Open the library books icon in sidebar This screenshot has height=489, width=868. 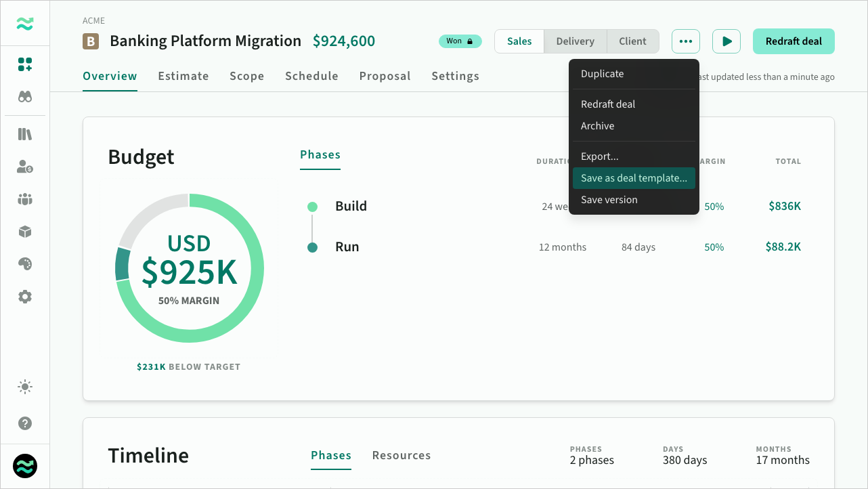coord(25,134)
